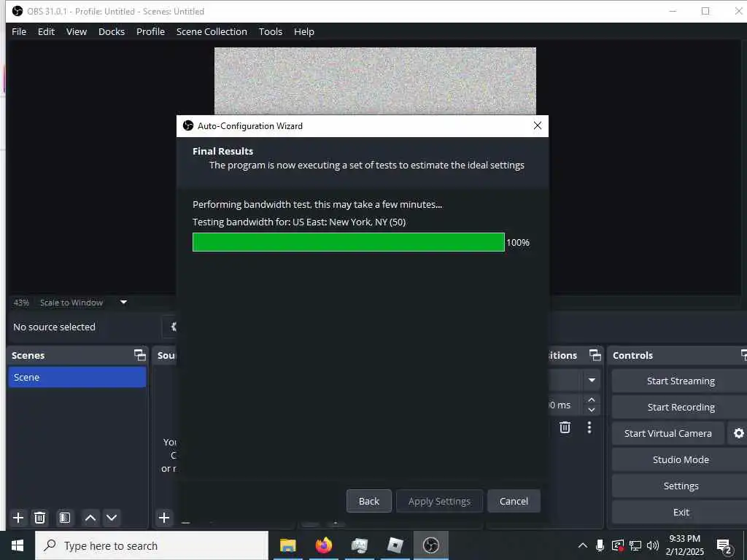Click the taskbar clock and date

(684, 545)
